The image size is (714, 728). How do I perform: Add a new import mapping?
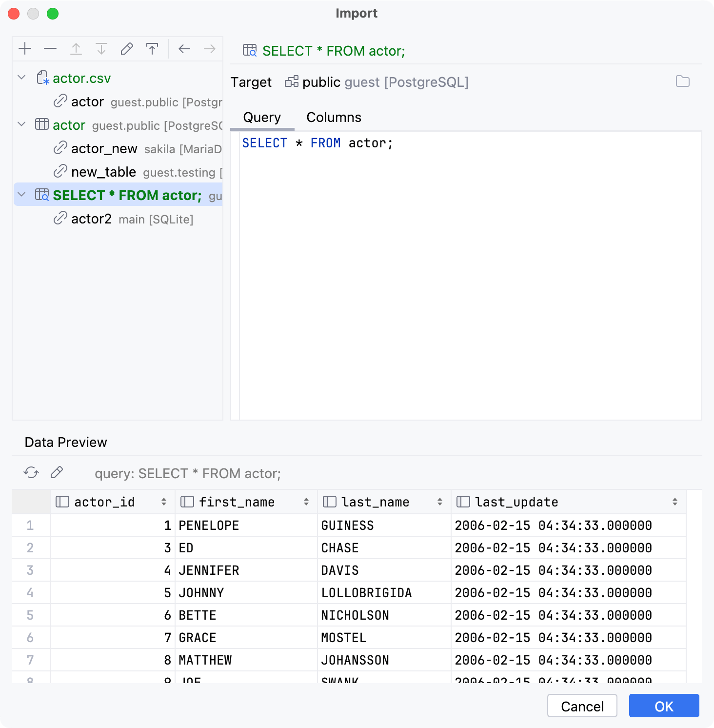pyautogui.click(x=25, y=48)
